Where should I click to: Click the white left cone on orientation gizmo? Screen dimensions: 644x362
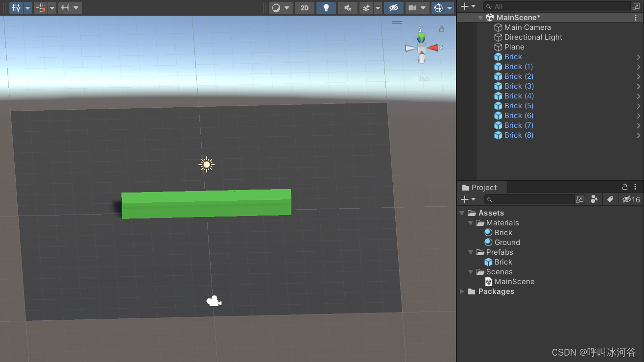tap(410, 48)
